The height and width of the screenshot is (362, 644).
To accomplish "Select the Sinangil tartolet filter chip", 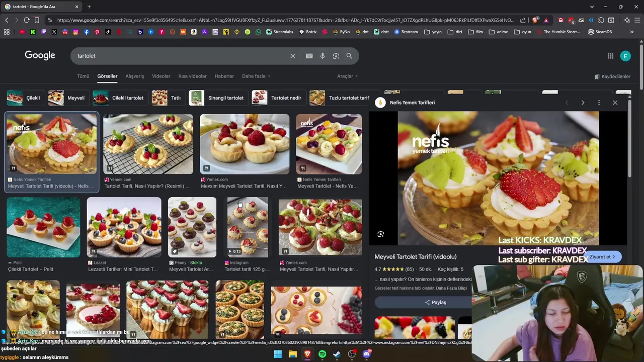I will 218,98.
